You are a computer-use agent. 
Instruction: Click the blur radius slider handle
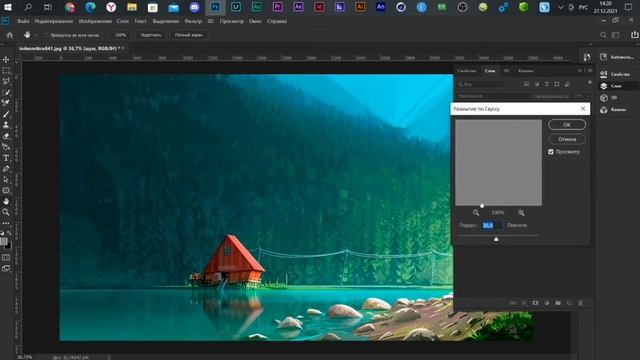coord(496,239)
